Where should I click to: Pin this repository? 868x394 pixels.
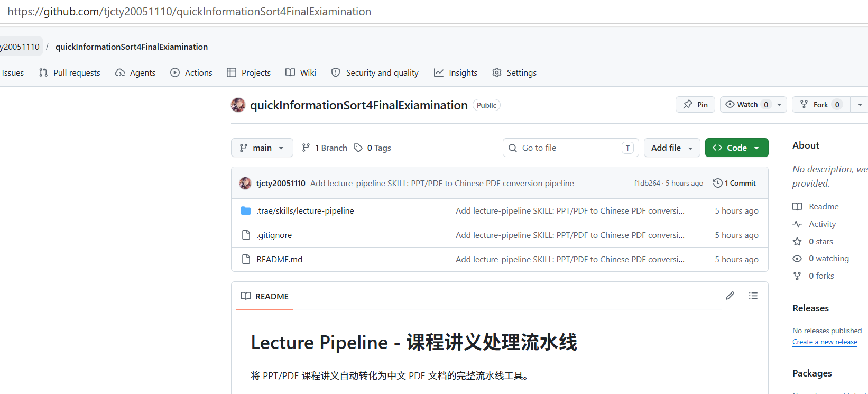point(695,104)
